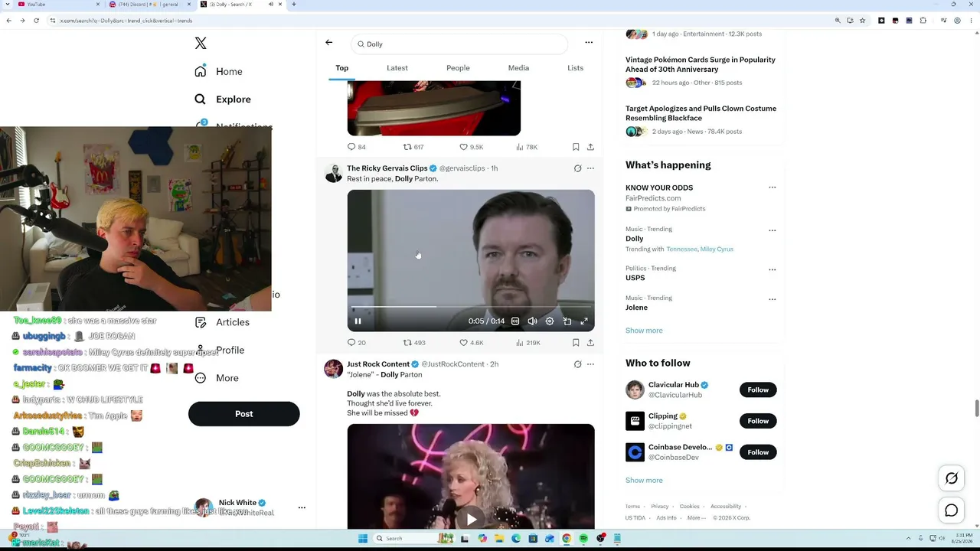The width and height of the screenshot is (980, 551).
Task: Toggle captions on the Ricky Gervais video
Action: pos(515,321)
